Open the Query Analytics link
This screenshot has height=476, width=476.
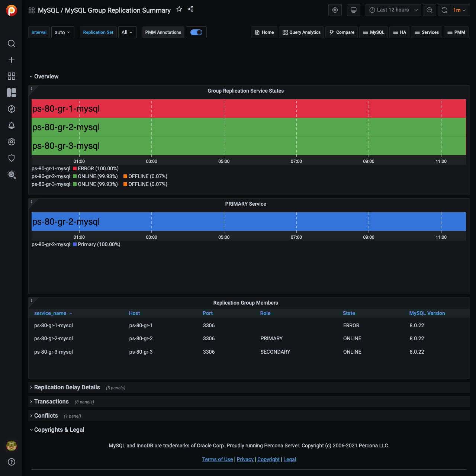[302, 32]
